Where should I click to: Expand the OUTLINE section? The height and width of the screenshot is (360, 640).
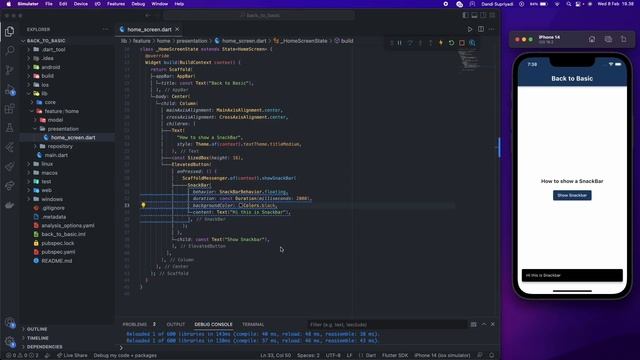tap(37, 329)
